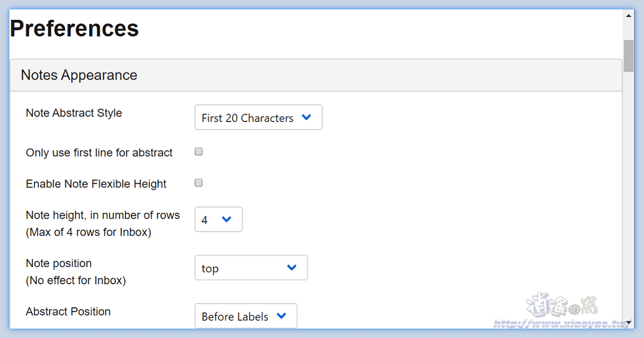644x338 pixels.
Task: Click the '(Max of 4 rows for Inbox)' text
Action: click(x=89, y=233)
